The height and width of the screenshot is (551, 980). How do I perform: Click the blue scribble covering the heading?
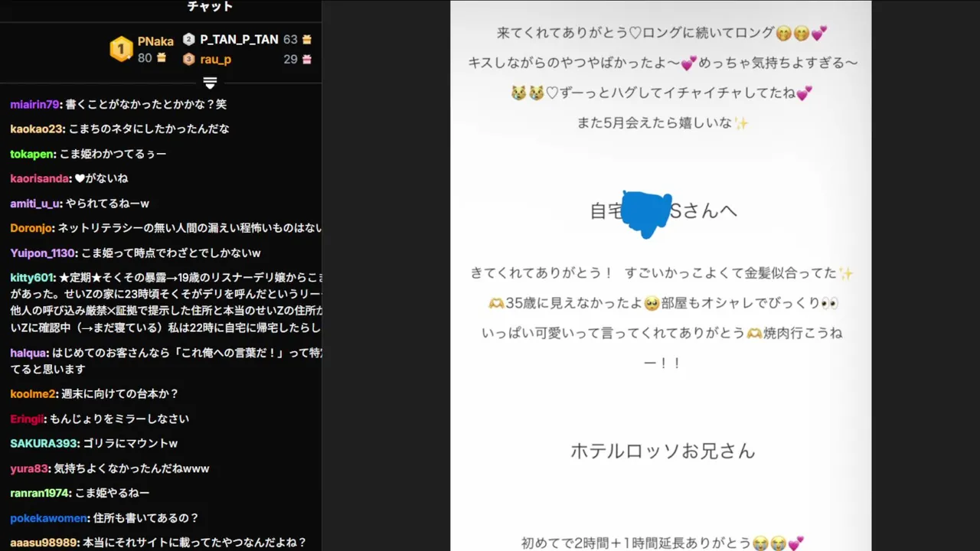click(x=646, y=214)
